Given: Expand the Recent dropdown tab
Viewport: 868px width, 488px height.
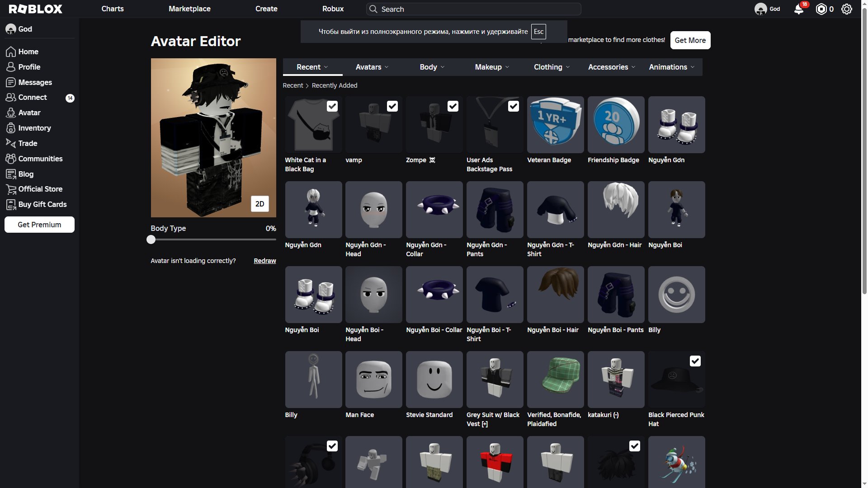Looking at the screenshot, I should [x=312, y=67].
